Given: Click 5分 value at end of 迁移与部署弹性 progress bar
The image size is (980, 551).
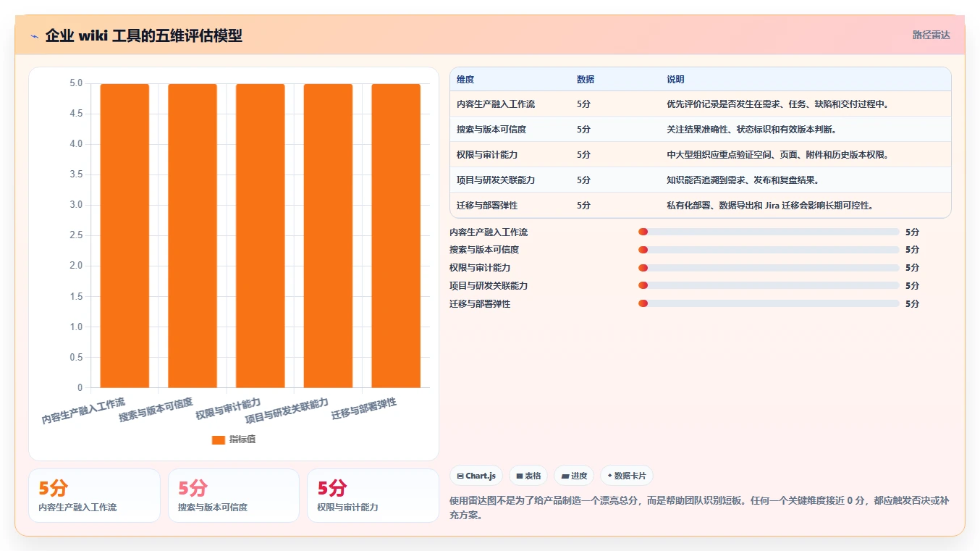Looking at the screenshot, I should click(x=912, y=304).
